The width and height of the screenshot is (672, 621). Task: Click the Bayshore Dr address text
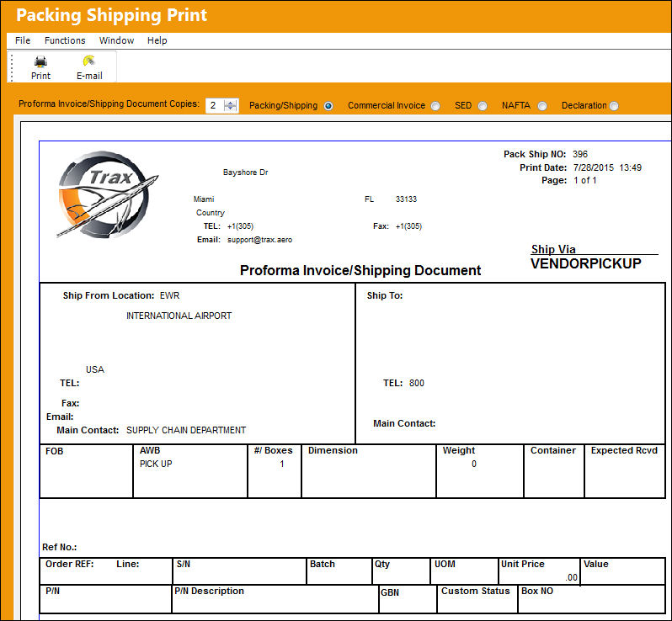(246, 172)
